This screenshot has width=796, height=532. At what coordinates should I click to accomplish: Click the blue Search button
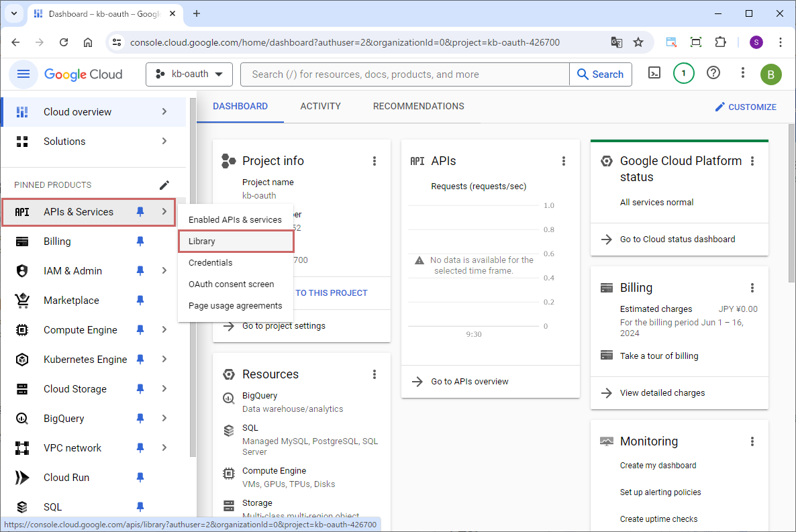click(601, 74)
